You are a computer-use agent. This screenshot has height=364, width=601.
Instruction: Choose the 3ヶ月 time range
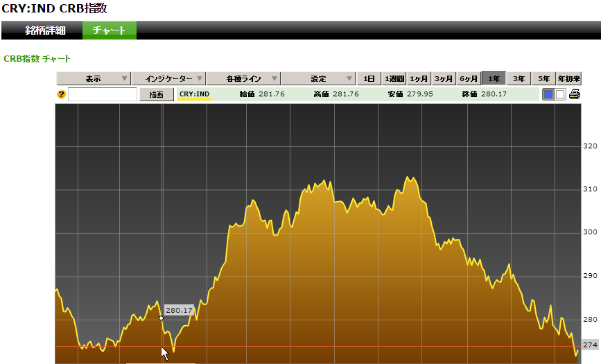tap(444, 78)
